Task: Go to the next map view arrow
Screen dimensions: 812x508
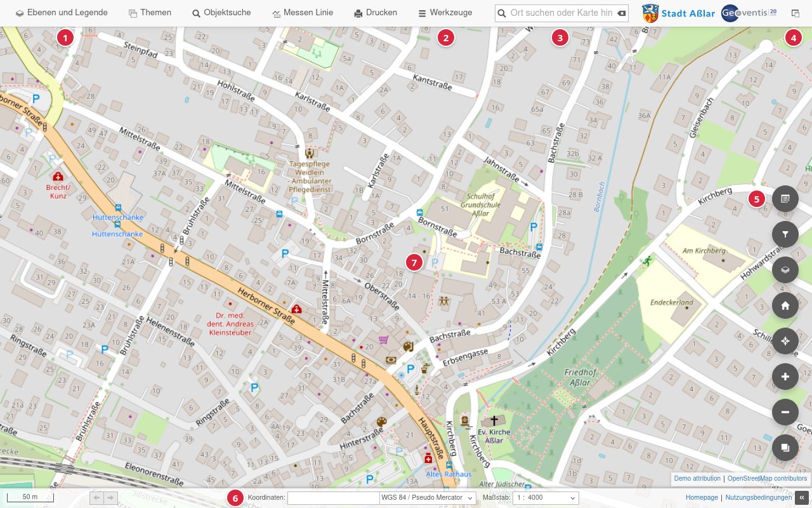Action: (111, 498)
